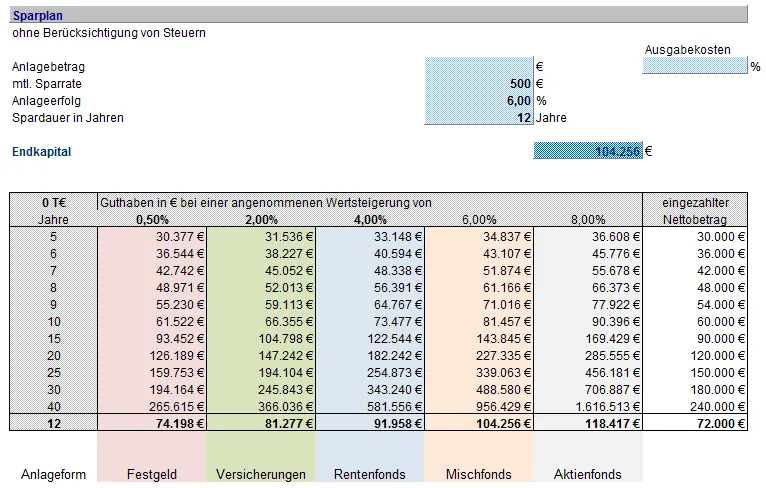This screenshot has height=488, width=766.
Task: Select the cell with value 48.338 €
Action: click(x=370, y=271)
